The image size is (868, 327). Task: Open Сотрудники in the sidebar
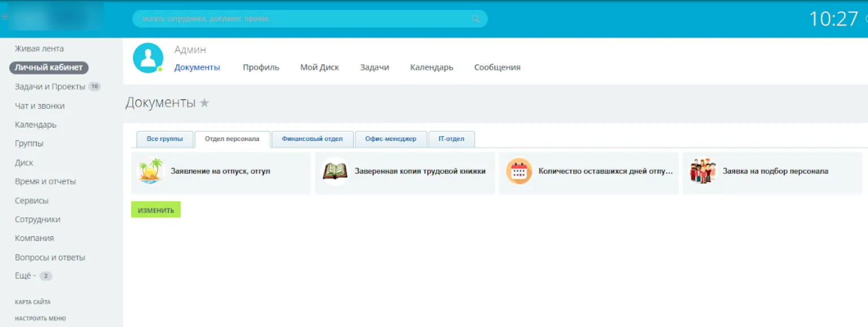click(x=37, y=219)
